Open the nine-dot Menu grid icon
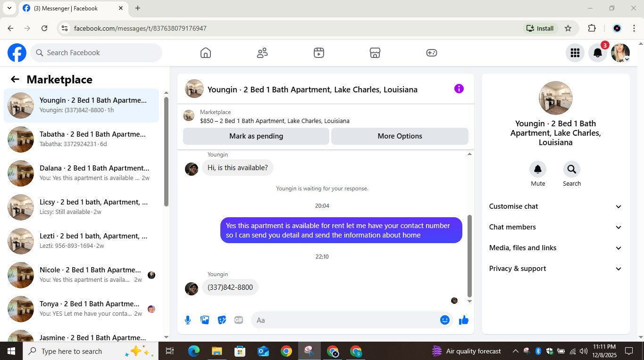The image size is (644, 360). point(575,53)
